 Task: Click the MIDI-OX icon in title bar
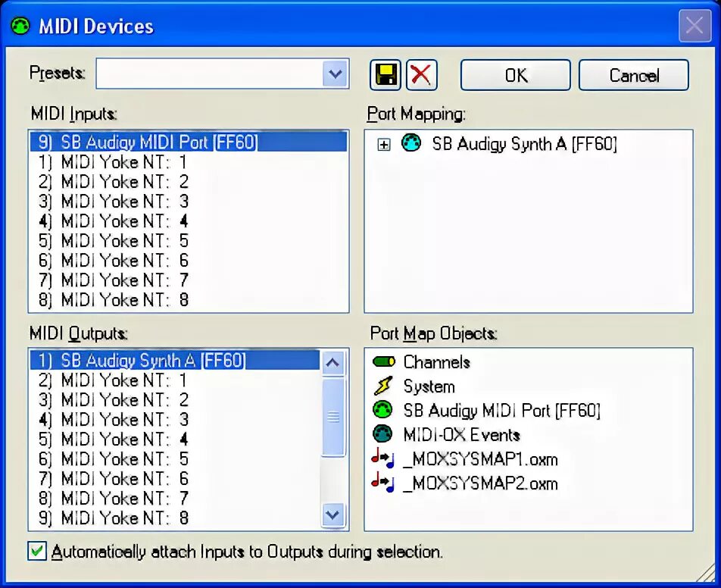tap(20, 26)
